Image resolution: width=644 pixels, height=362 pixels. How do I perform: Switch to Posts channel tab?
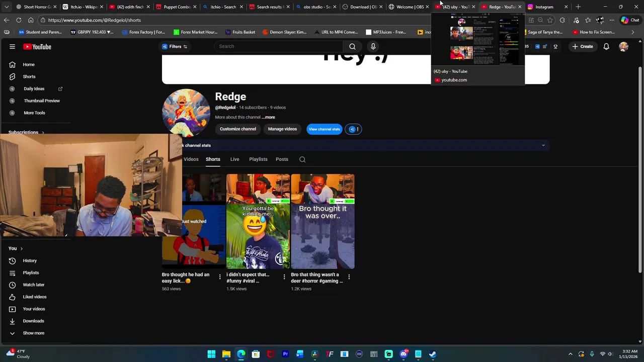tap(282, 159)
